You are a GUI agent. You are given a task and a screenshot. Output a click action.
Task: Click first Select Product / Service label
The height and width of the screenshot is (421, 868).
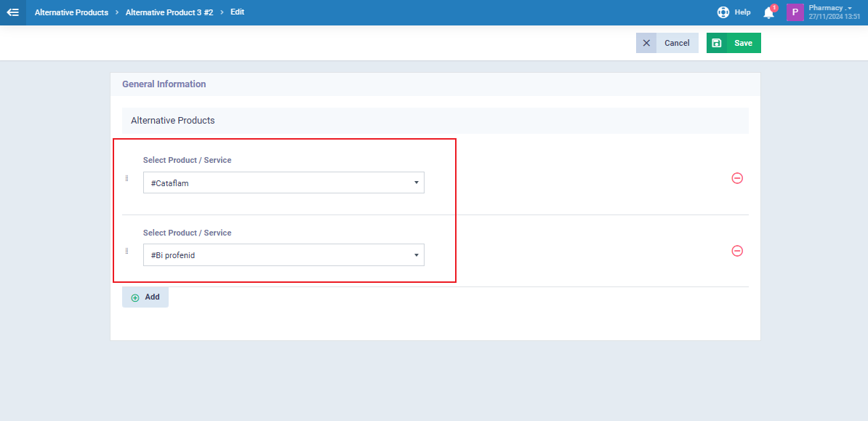[x=187, y=160]
